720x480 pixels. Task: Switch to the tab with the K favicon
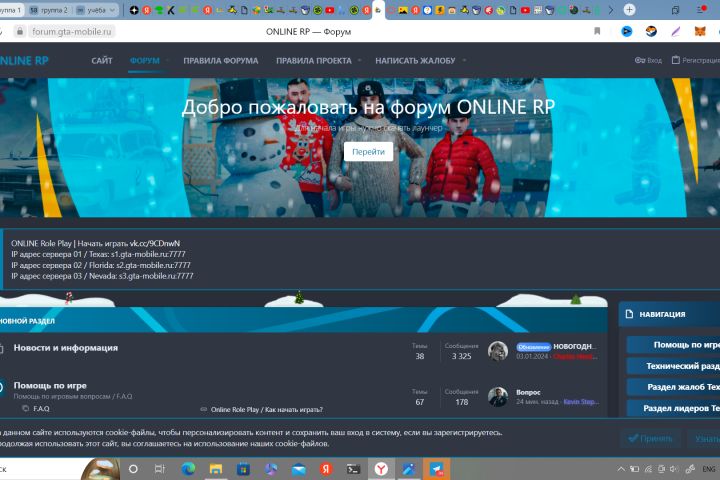pos(171,10)
